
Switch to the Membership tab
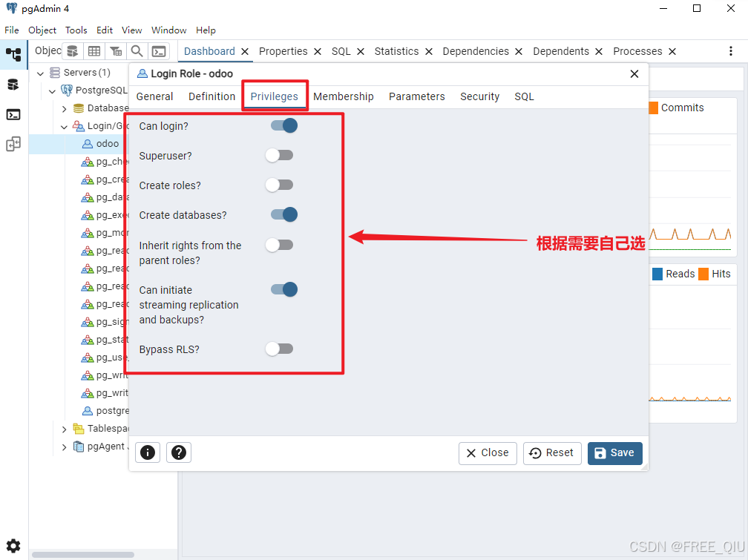(344, 96)
